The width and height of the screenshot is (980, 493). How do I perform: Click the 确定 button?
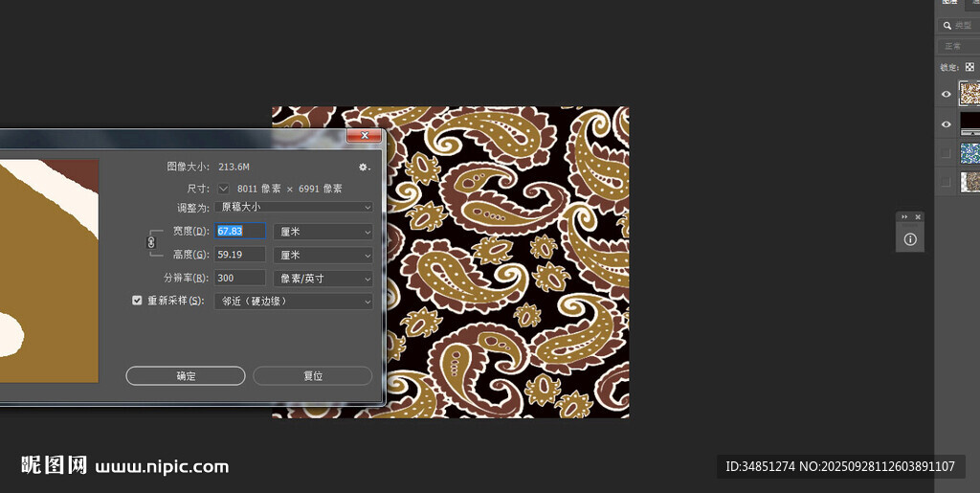(x=186, y=376)
